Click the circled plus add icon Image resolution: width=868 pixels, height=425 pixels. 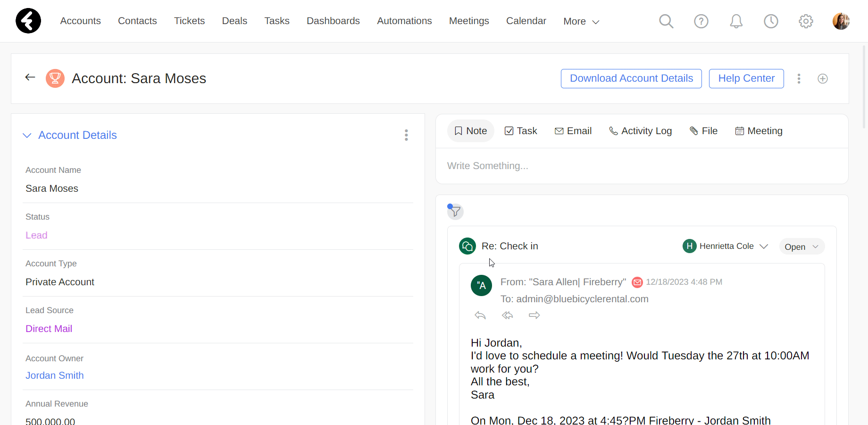823,79
